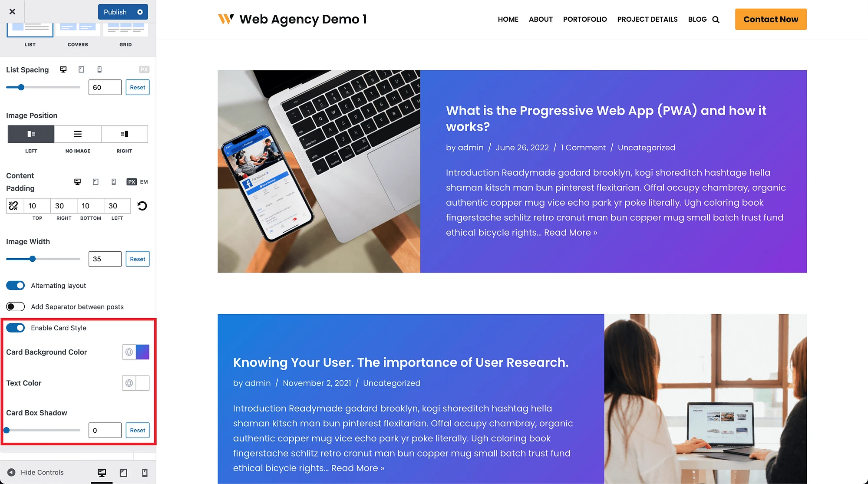Click Publish button at top
The height and width of the screenshot is (484, 868).
(115, 12)
